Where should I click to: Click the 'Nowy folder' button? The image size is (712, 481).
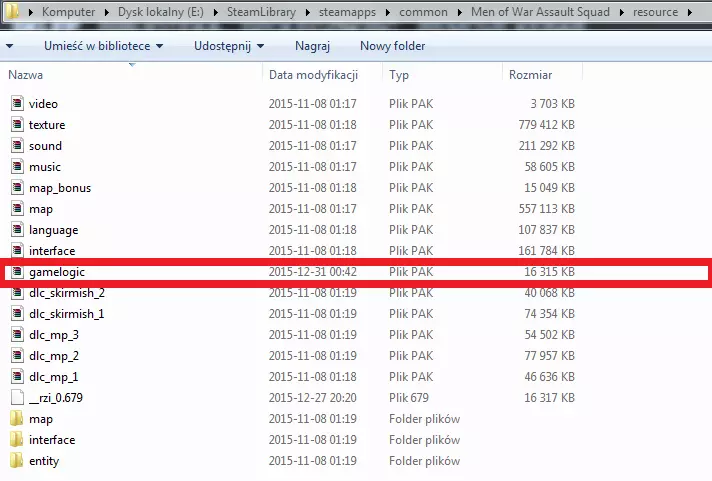(392, 46)
